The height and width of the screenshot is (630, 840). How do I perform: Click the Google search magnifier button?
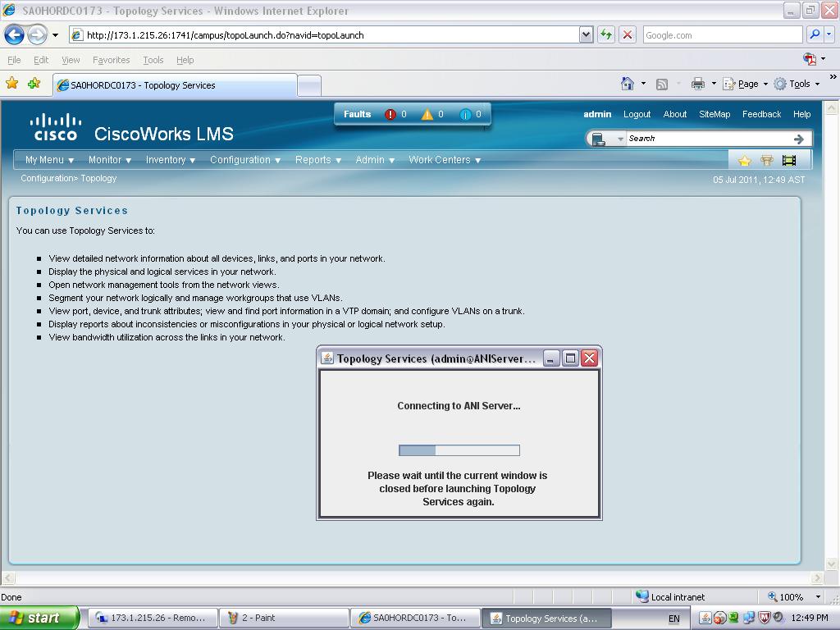click(x=815, y=34)
